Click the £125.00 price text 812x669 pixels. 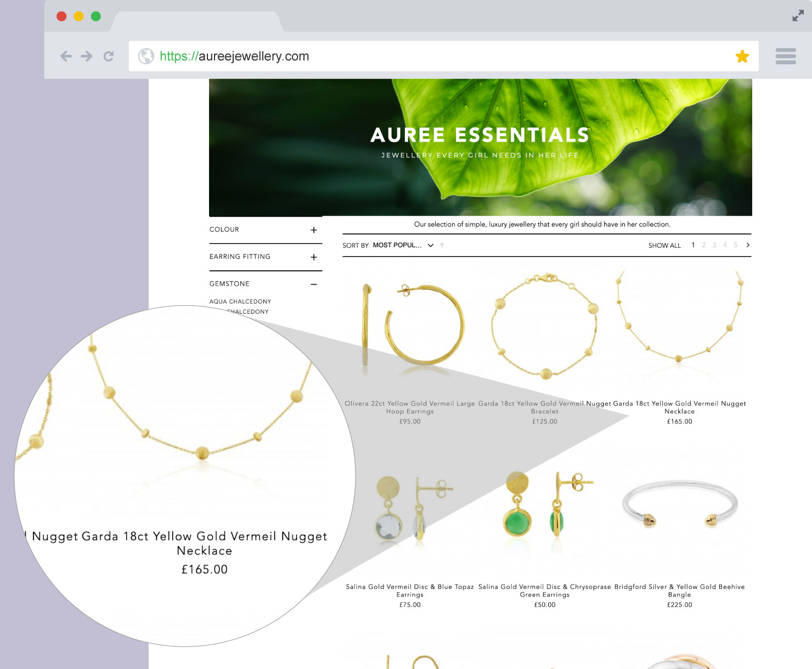click(x=545, y=422)
